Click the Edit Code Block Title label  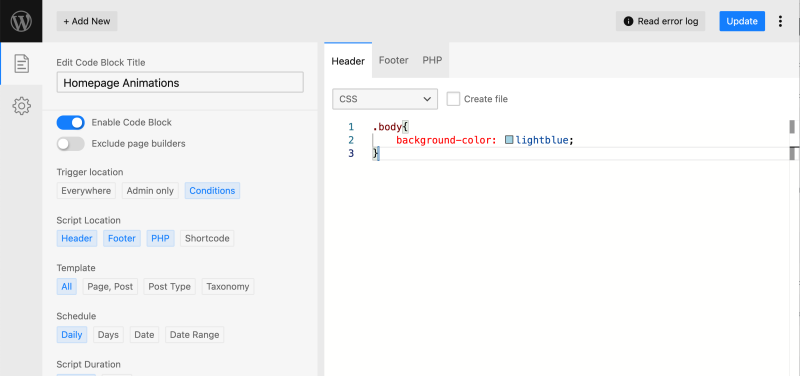[101, 62]
